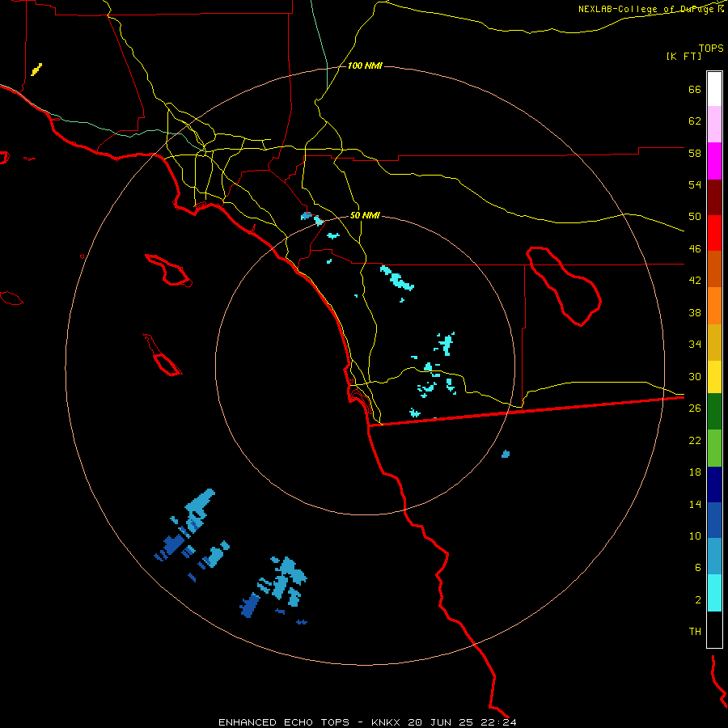Click the dark green legend swatch

click(714, 412)
